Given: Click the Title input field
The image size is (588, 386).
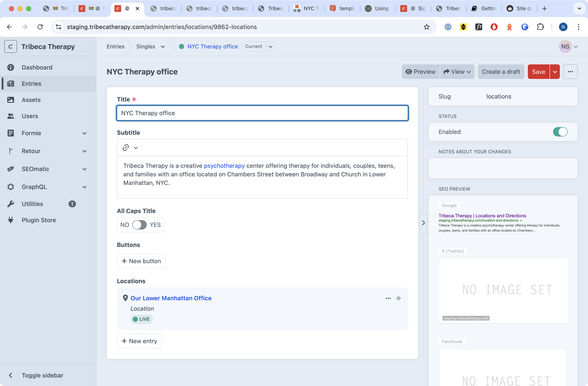Looking at the screenshot, I should [x=262, y=113].
